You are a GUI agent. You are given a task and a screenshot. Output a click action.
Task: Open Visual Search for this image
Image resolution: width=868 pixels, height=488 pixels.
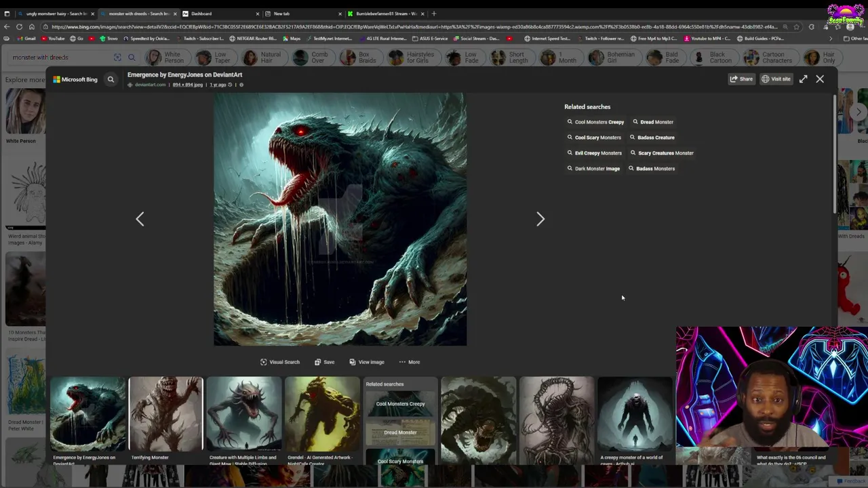[x=279, y=362]
